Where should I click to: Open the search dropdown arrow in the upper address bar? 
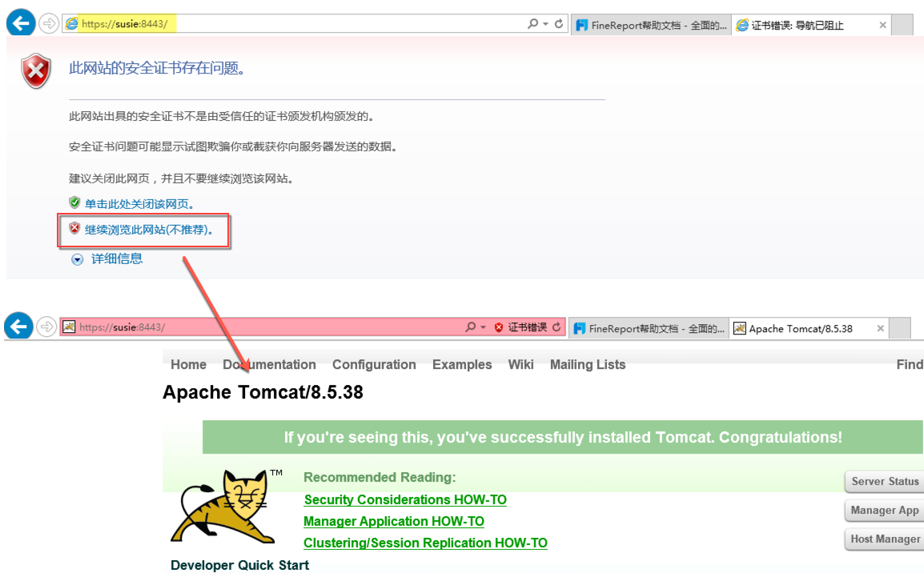pos(546,24)
